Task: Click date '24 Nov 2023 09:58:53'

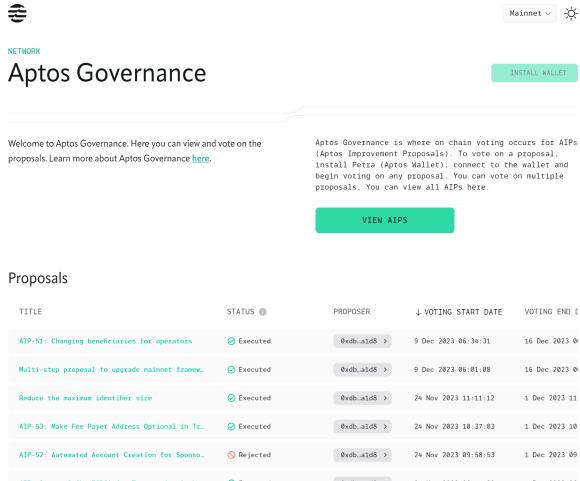Action: tap(454, 455)
